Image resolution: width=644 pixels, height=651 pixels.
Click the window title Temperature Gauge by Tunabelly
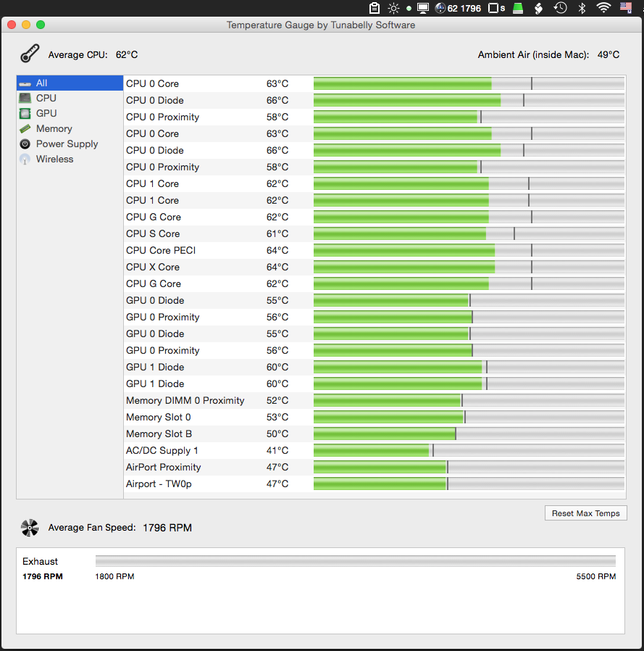coord(321,25)
